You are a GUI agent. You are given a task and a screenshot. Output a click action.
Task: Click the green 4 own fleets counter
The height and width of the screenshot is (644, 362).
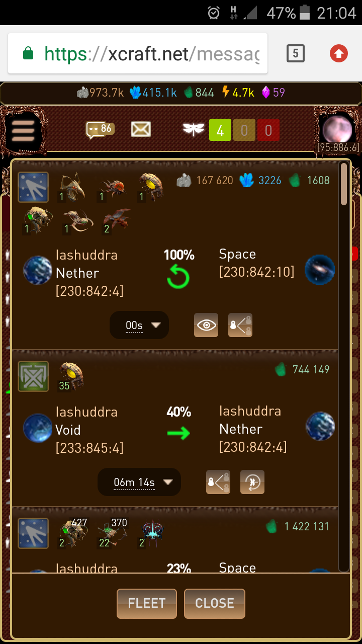coord(220,131)
